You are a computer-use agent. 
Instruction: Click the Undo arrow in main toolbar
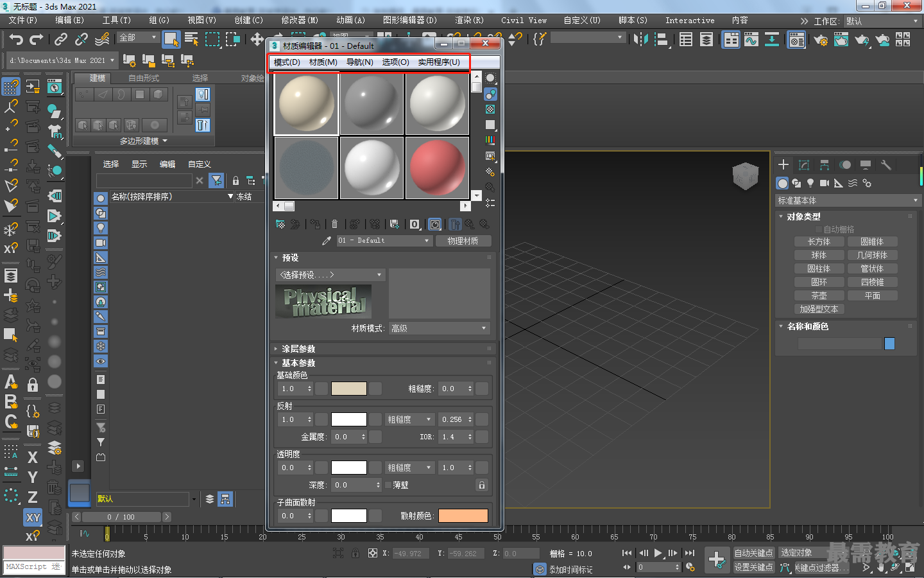pos(16,40)
